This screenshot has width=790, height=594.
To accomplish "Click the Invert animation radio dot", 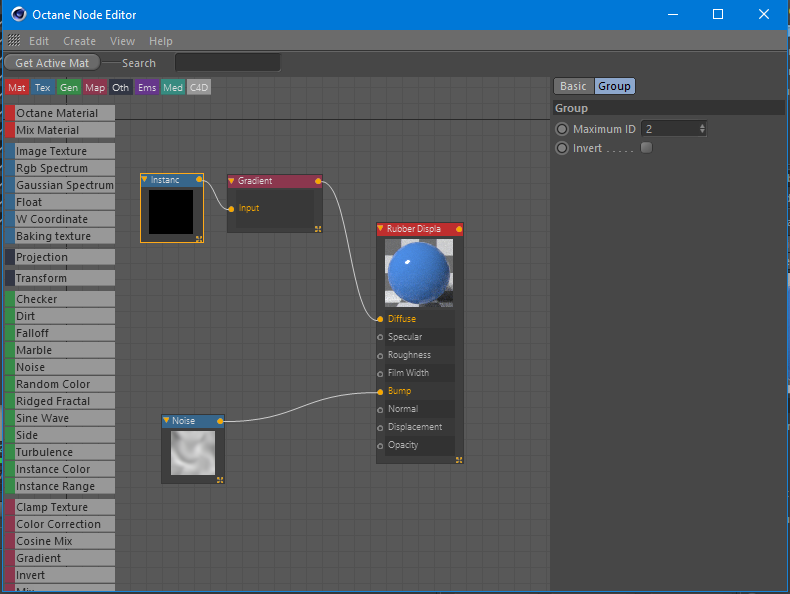I will [562, 148].
